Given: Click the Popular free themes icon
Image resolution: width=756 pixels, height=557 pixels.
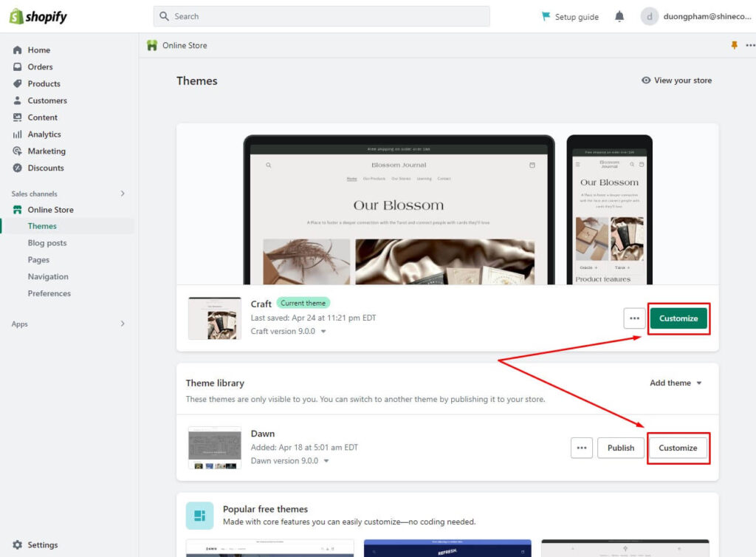Looking at the screenshot, I should point(199,516).
